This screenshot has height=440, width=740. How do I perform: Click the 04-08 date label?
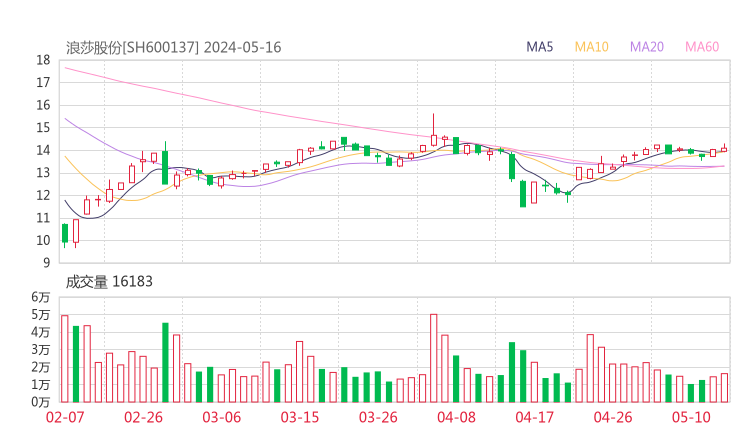click(456, 417)
